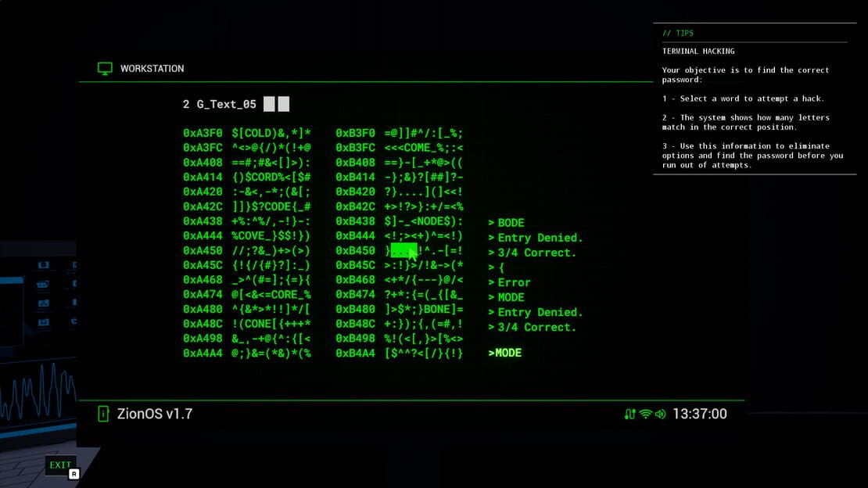Screen dimensions: 868x488
Task: Click the TERMINAL HACKING heading
Action: point(698,51)
